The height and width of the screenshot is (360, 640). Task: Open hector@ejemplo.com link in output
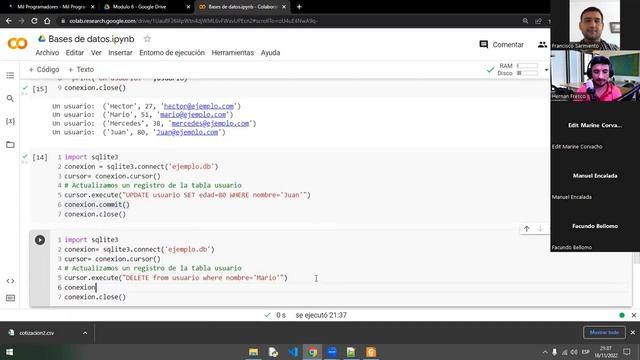click(199, 106)
